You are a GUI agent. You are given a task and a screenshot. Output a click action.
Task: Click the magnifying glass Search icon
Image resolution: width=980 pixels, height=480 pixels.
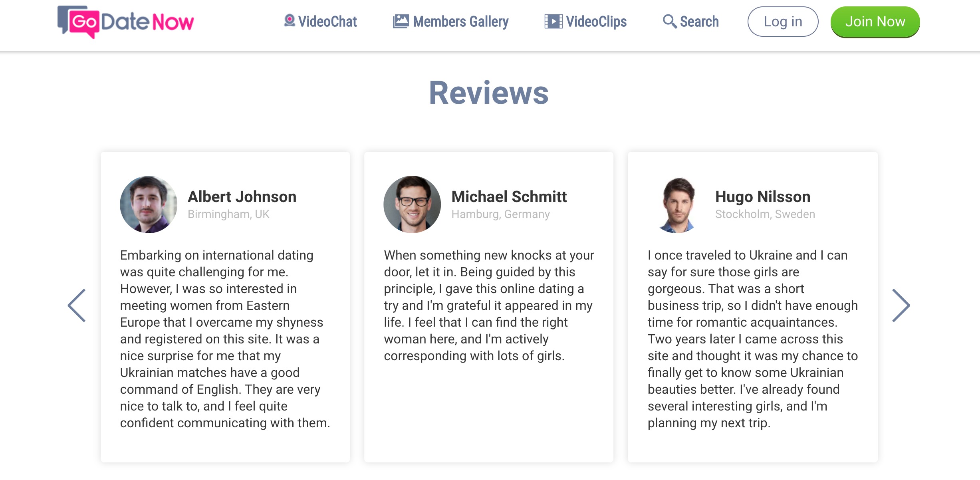coord(670,21)
